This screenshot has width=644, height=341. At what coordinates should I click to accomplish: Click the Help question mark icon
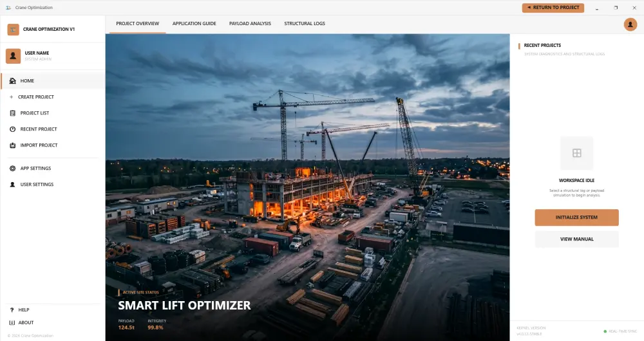point(12,310)
